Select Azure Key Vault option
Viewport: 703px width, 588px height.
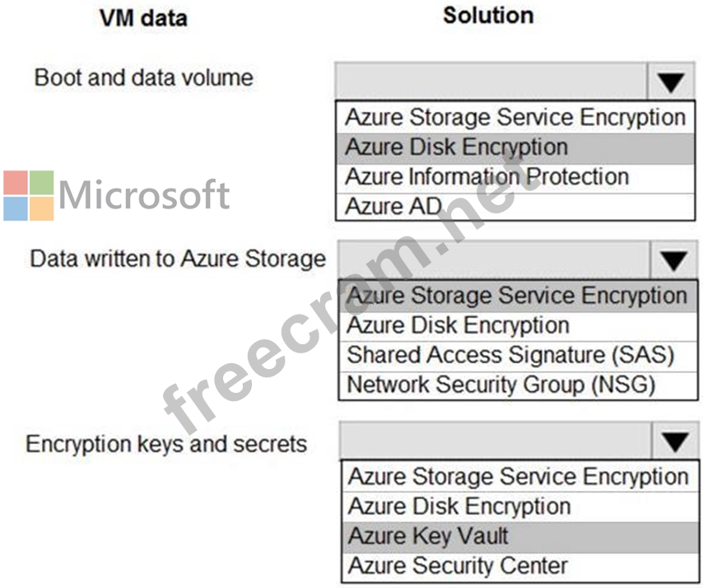click(x=519, y=537)
